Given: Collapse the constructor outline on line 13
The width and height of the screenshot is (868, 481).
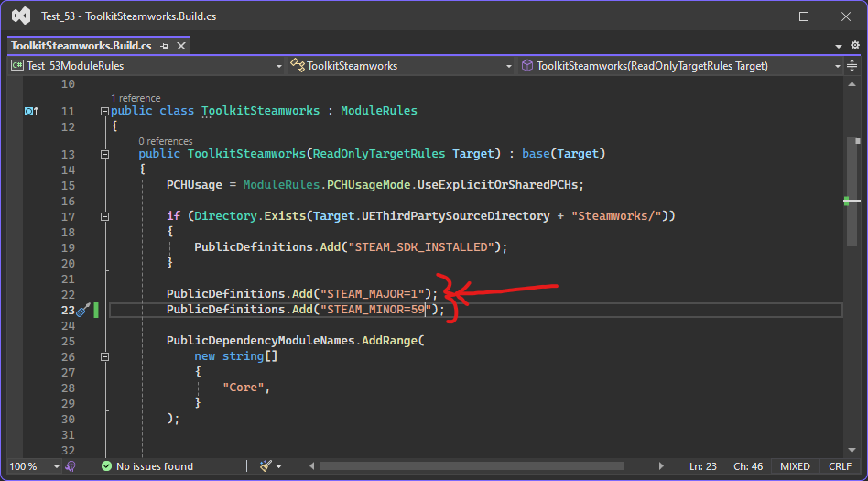Looking at the screenshot, I should pos(104,154).
